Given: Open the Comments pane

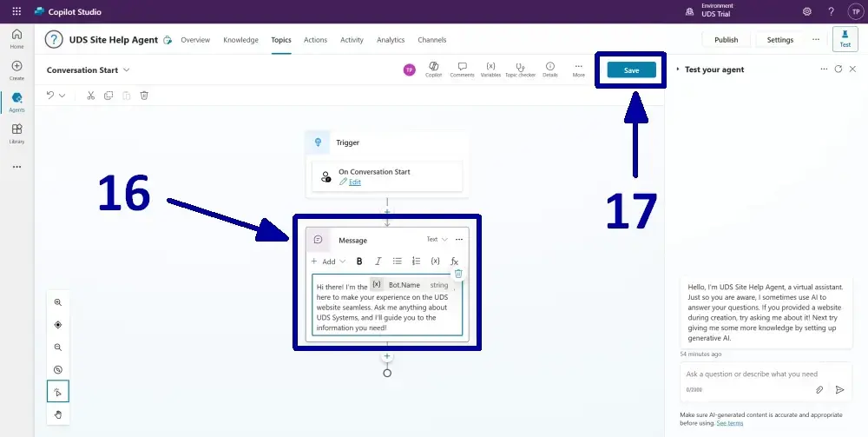Looking at the screenshot, I should click(462, 70).
